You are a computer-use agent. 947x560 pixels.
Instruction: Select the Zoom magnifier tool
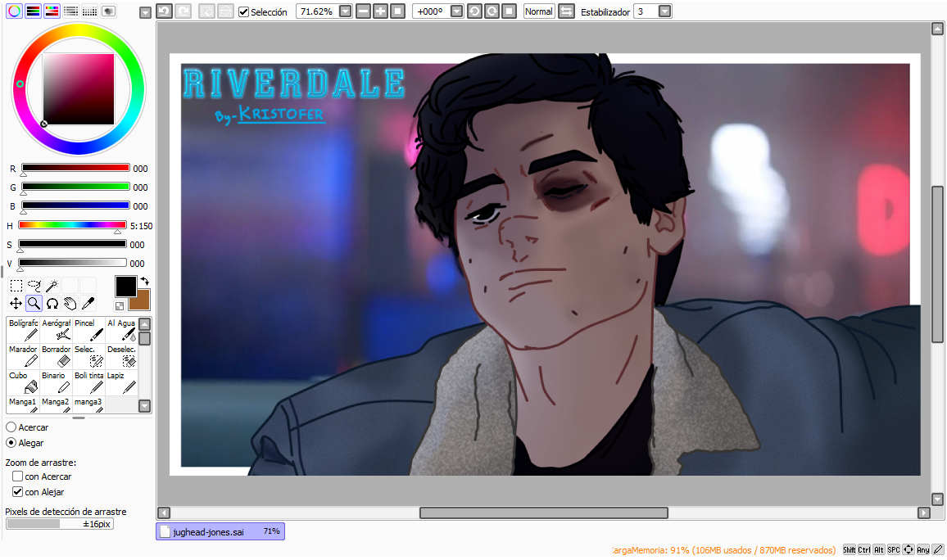pyautogui.click(x=34, y=304)
